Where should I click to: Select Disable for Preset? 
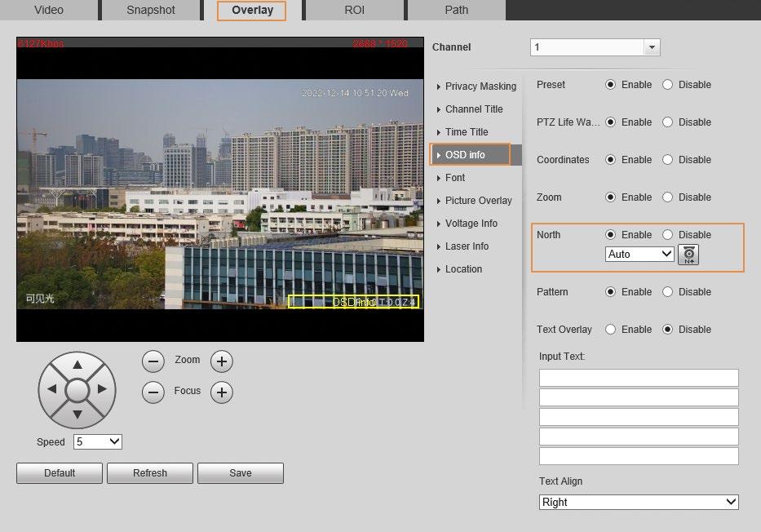click(x=668, y=85)
